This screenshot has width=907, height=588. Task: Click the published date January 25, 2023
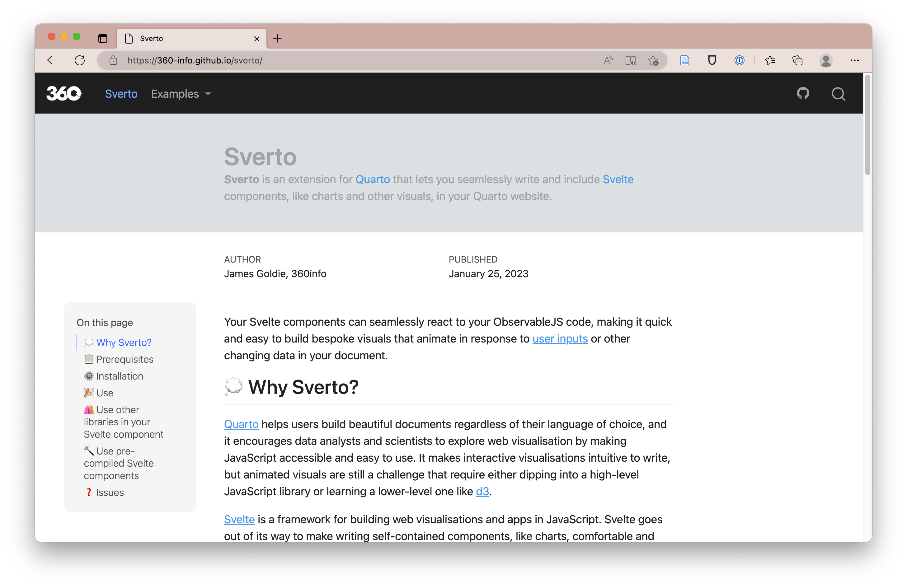[x=488, y=273]
